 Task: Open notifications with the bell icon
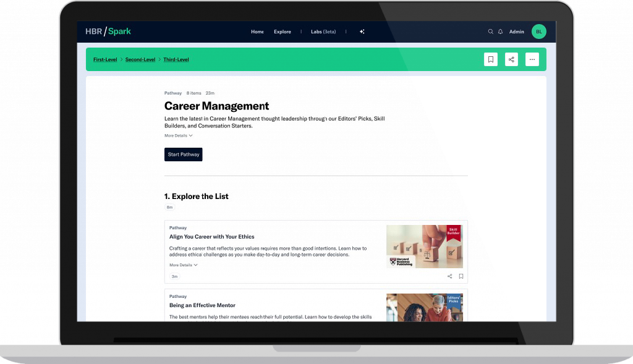(x=500, y=32)
